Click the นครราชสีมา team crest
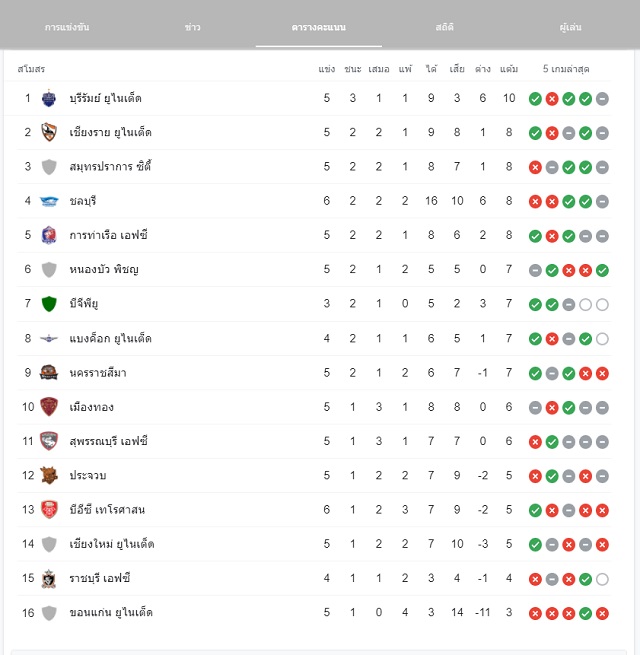This screenshot has width=640, height=655. pyautogui.click(x=48, y=372)
